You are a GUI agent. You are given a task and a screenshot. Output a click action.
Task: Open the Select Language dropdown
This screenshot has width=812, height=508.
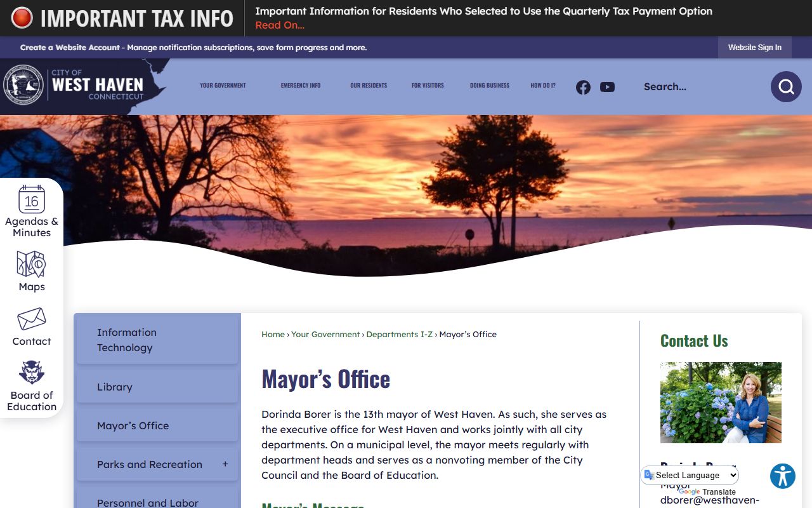[690, 475]
